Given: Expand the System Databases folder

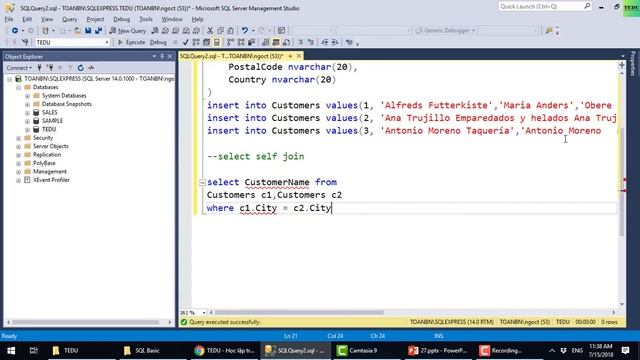Looking at the screenshot, I should 27,96.
